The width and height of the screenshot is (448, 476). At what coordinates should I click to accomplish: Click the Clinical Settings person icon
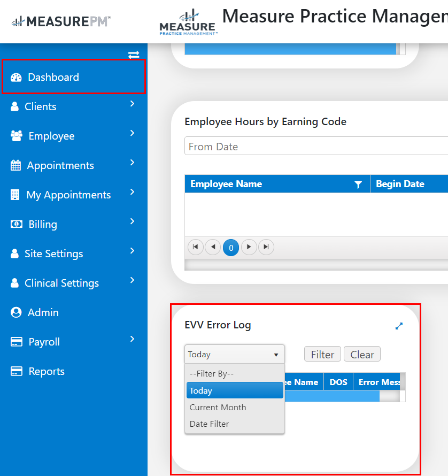tap(14, 283)
